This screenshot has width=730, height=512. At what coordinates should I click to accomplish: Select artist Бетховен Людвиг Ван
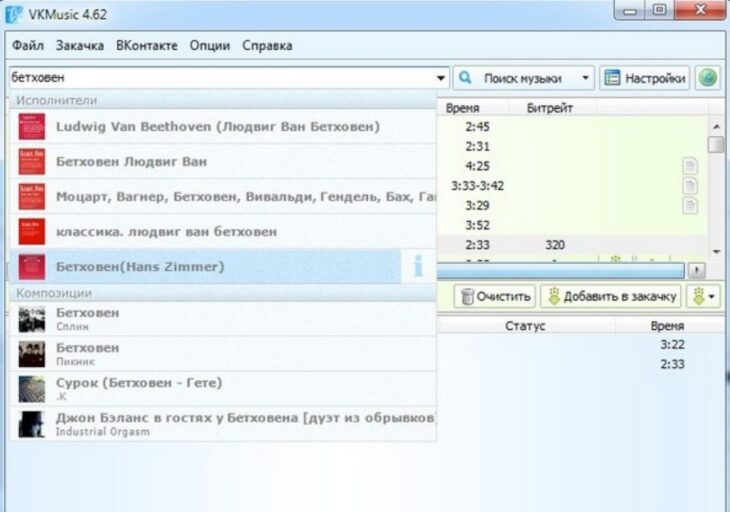pos(223,162)
